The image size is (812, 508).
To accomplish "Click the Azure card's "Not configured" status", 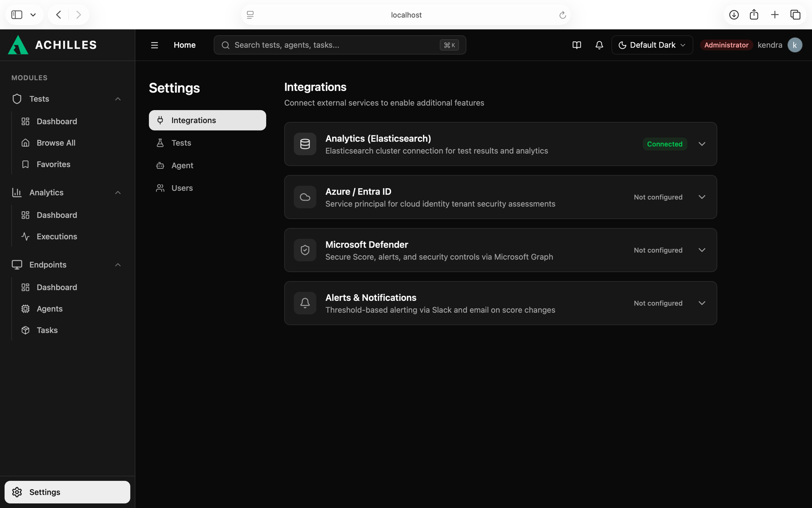I will point(658,197).
